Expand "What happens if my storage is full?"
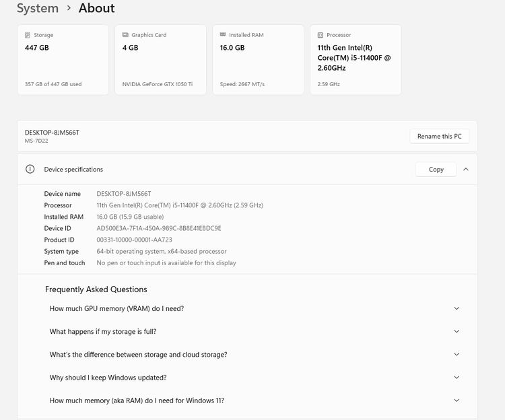505x420 pixels. pos(457,331)
